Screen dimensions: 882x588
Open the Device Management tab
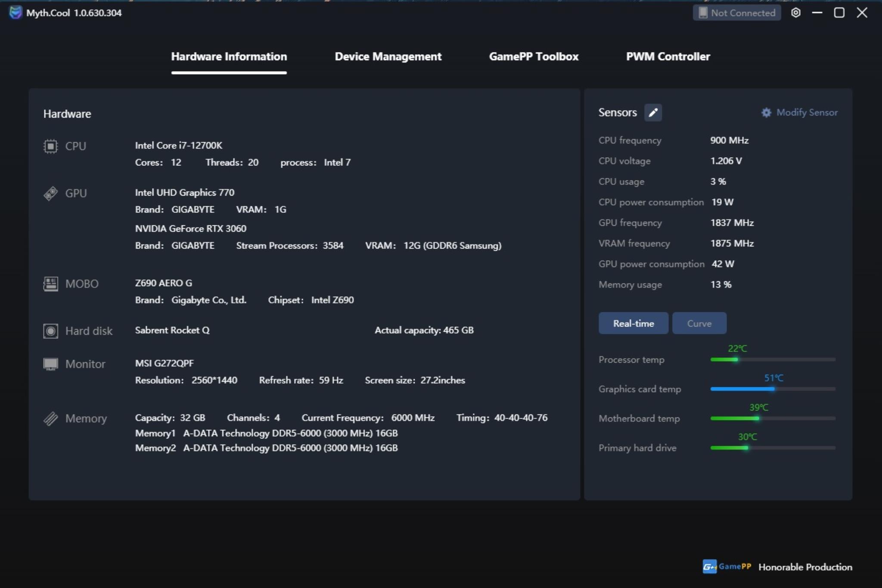[388, 56]
